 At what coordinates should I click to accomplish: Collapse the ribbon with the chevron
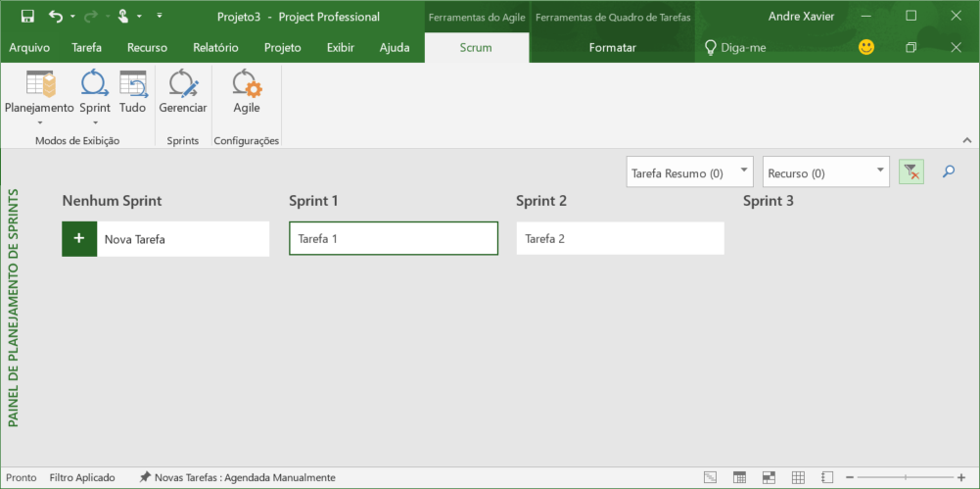pyautogui.click(x=967, y=140)
